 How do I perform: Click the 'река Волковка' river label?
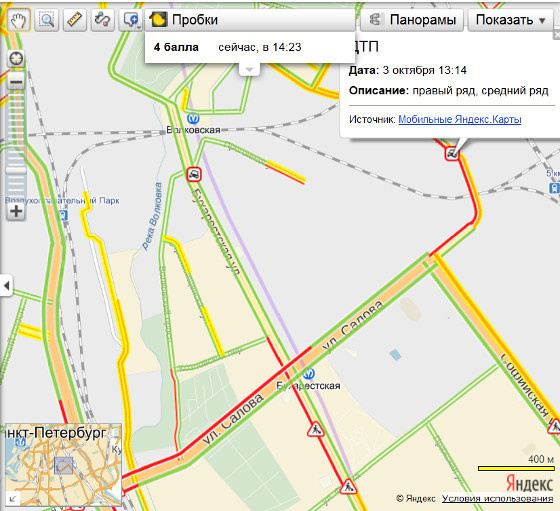click(152, 216)
